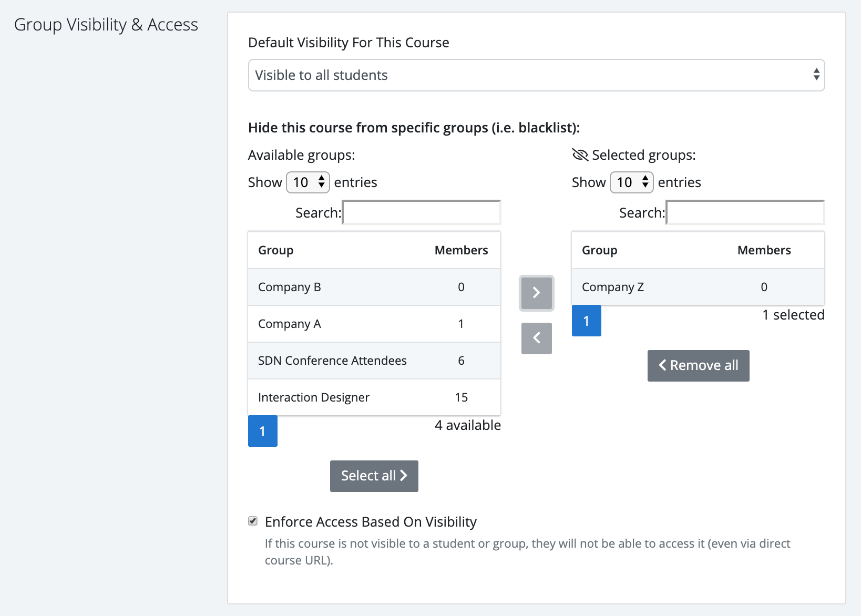Click the left arrow move-to-available button
The height and width of the screenshot is (616, 861).
pos(536,338)
